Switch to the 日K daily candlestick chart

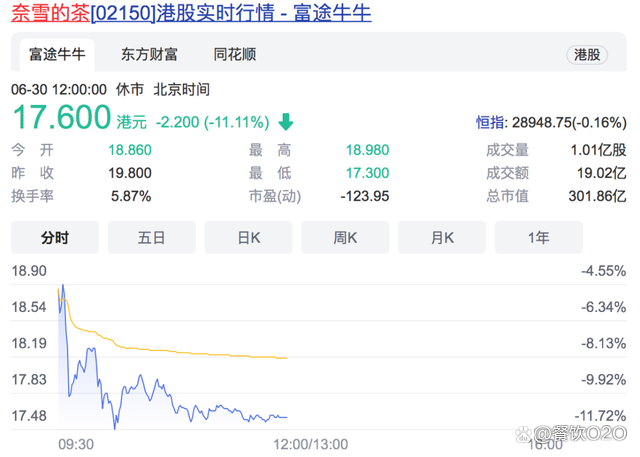point(248,237)
